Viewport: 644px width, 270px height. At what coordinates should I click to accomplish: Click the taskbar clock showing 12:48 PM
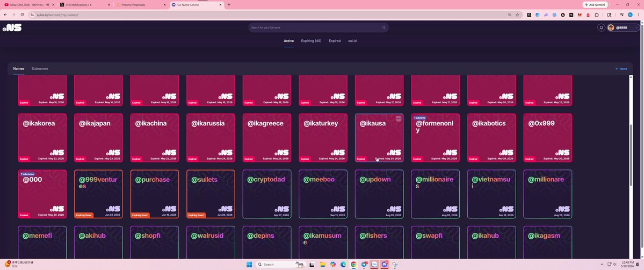pyautogui.click(x=627, y=264)
